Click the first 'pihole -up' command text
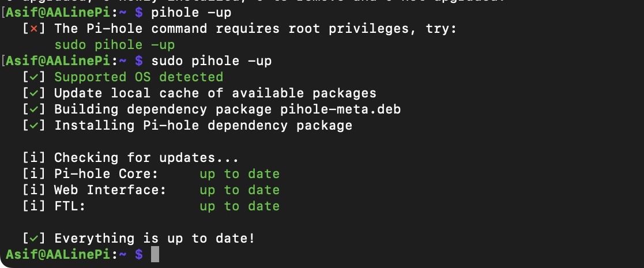Image resolution: width=644 pixels, height=268 pixels. coord(191,13)
